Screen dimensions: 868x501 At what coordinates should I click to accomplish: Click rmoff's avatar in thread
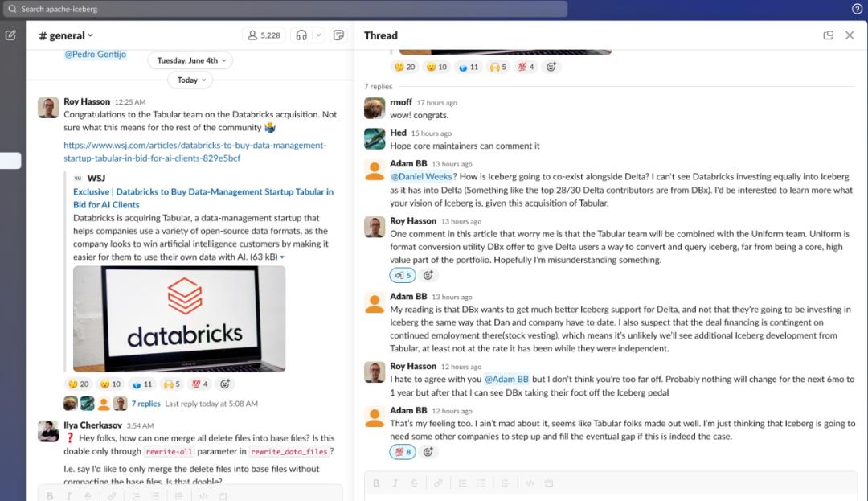click(x=375, y=109)
